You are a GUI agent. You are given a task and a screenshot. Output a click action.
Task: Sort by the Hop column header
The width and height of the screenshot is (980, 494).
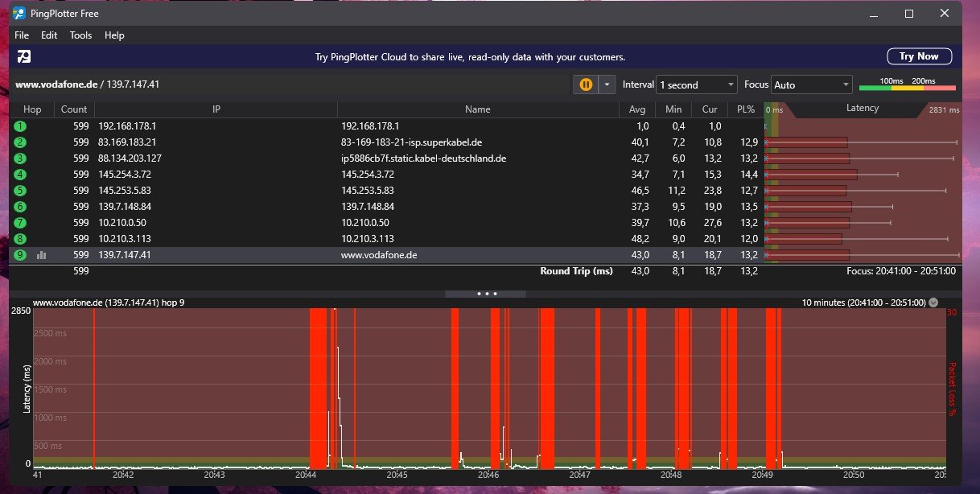point(32,109)
